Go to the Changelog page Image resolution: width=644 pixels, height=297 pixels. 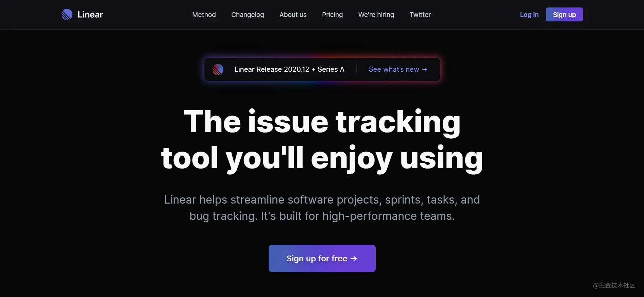(248, 15)
